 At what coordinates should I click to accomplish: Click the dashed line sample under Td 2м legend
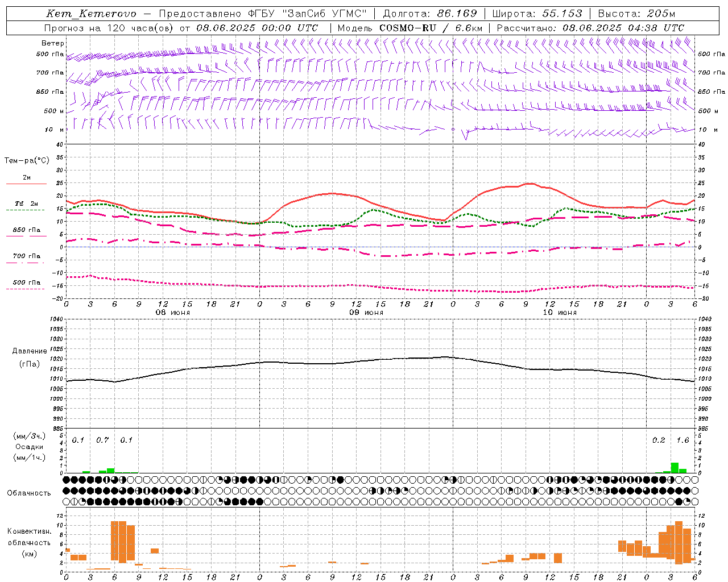pyautogui.click(x=26, y=210)
